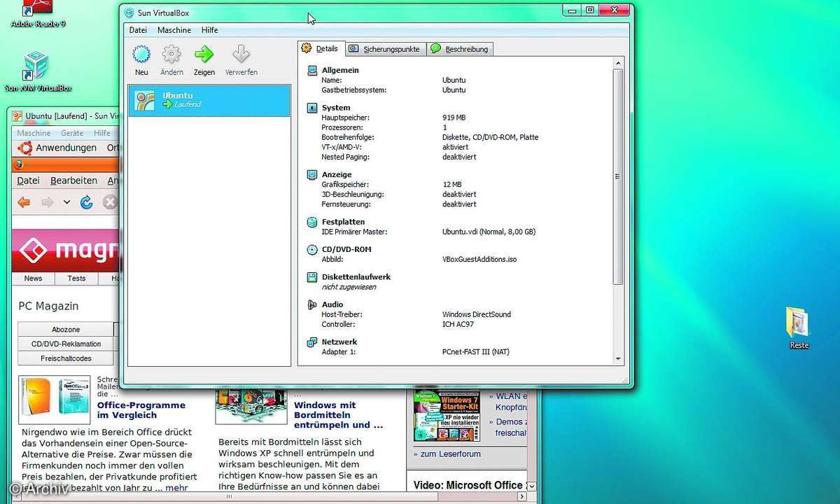
Task: Open Office-Programme im Vergleich article link
Action: [141, 410]
